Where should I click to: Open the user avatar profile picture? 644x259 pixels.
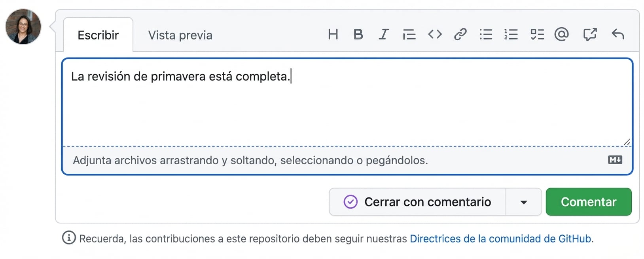pyautogui.click(x=23, y=26)
